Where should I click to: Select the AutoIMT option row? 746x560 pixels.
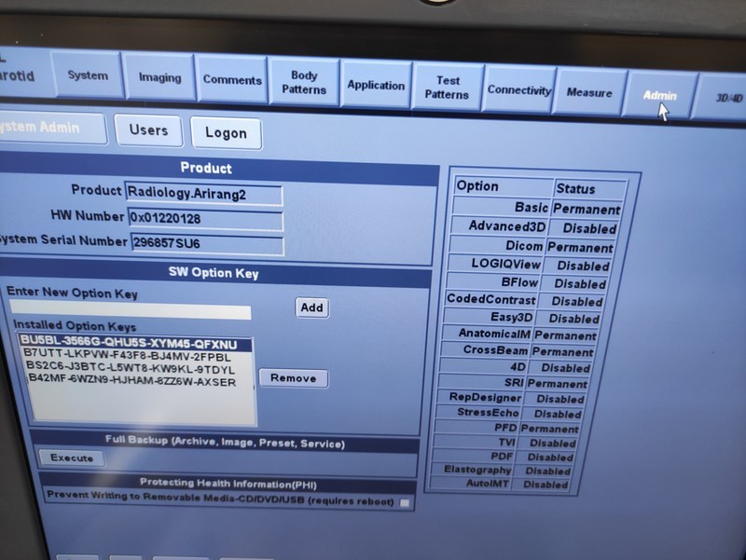(x=499, y=484)
